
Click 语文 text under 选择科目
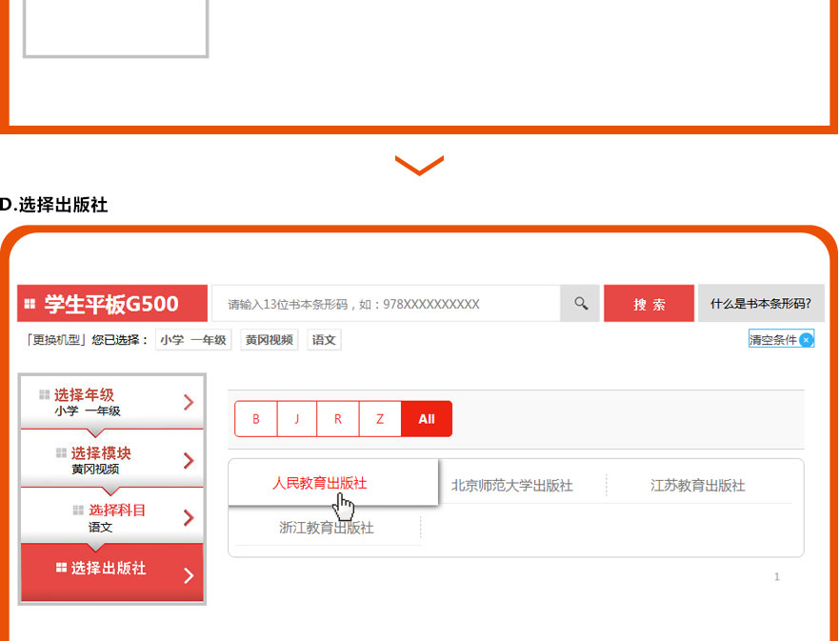coord(100,527)
